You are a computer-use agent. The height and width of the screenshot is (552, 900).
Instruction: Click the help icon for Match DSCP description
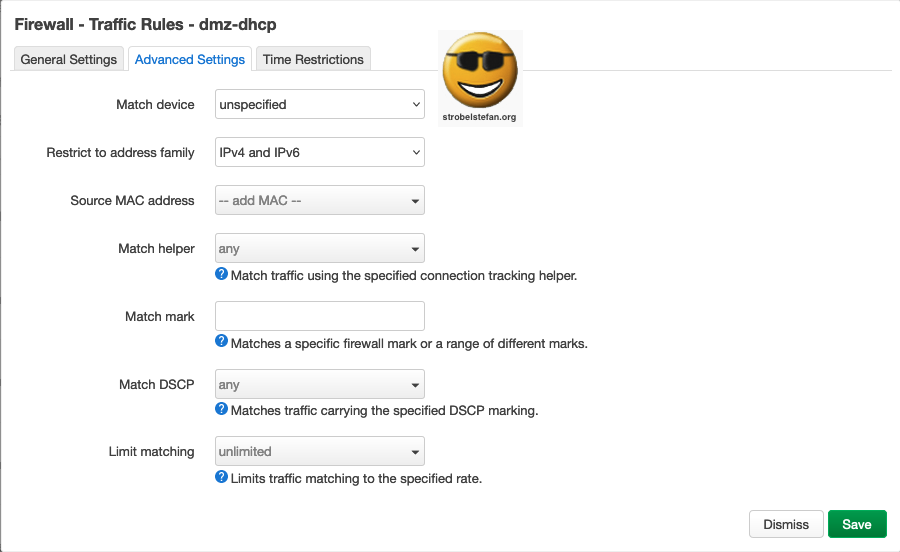coord(222,410)
